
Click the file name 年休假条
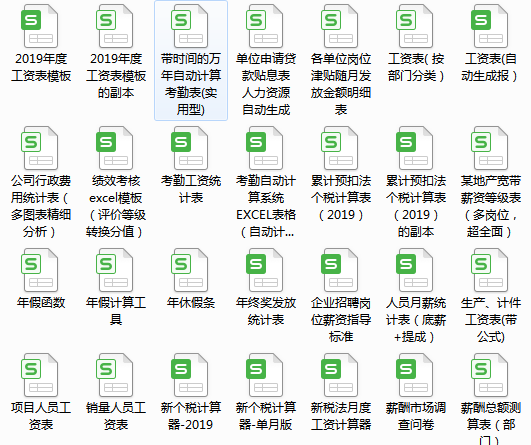tap(191, 303)
